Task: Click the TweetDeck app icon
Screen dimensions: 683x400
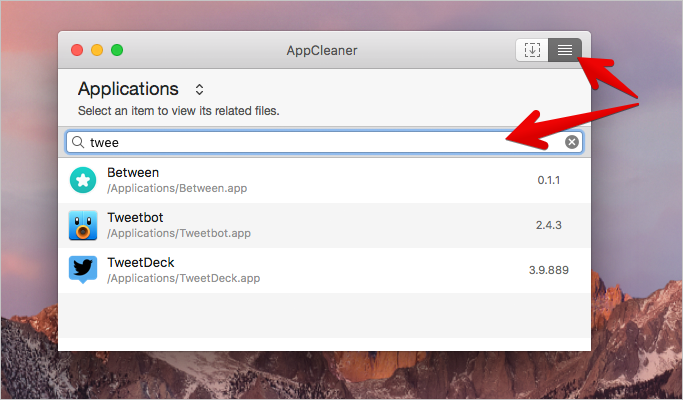Action: click(83, 270)
